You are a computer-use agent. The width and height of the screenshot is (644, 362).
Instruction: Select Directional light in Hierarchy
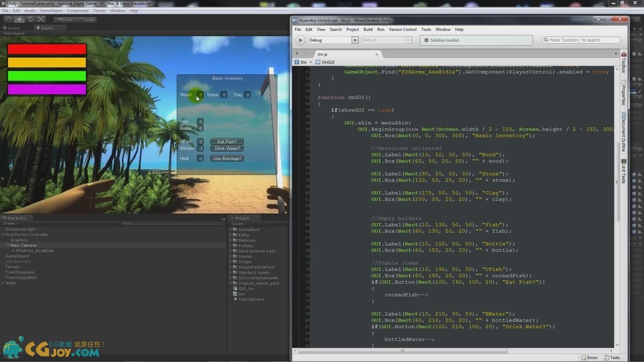click(x=20, y=229)
